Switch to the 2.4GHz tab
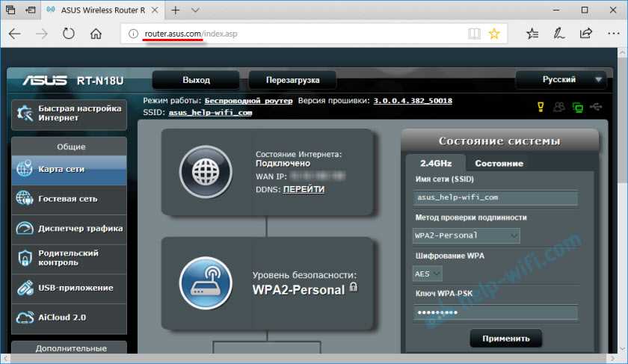This screenshot has height=364, width=628. tap(436, 164)
